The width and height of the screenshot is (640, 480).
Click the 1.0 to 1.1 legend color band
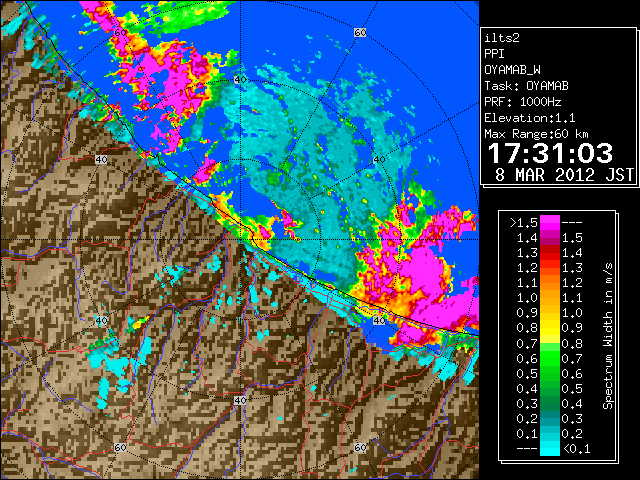[550, 298]
